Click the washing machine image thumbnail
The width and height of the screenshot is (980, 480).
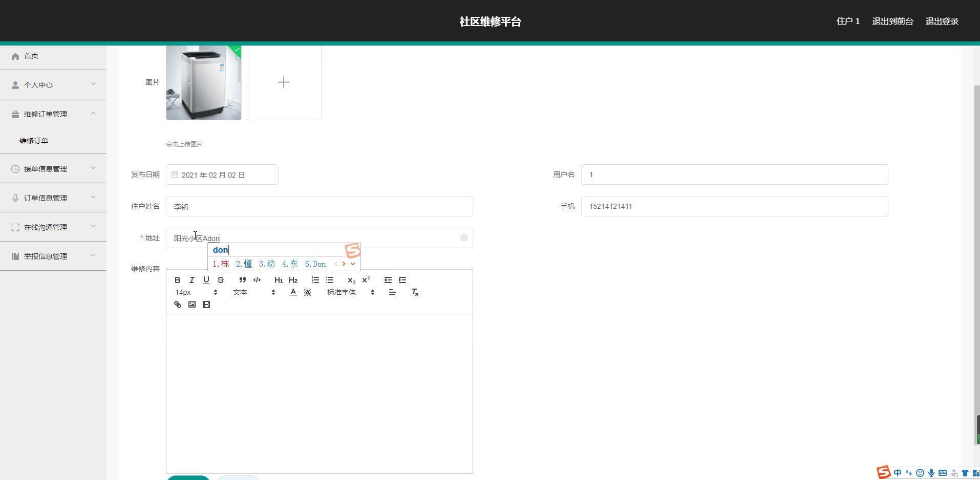tap(204, 83)
